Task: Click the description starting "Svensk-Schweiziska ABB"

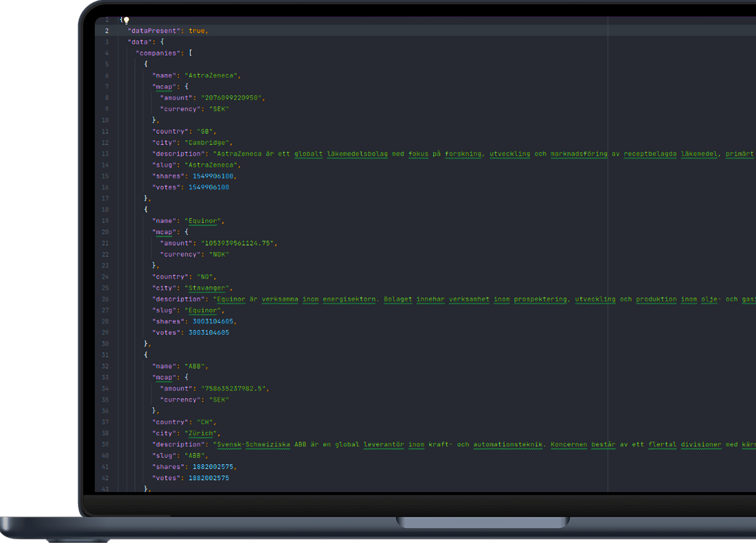Action: (x=484, y=445)
